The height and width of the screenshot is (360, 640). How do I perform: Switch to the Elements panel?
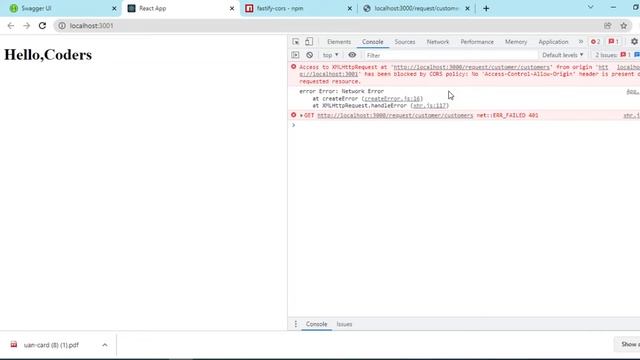pos(339,42)
